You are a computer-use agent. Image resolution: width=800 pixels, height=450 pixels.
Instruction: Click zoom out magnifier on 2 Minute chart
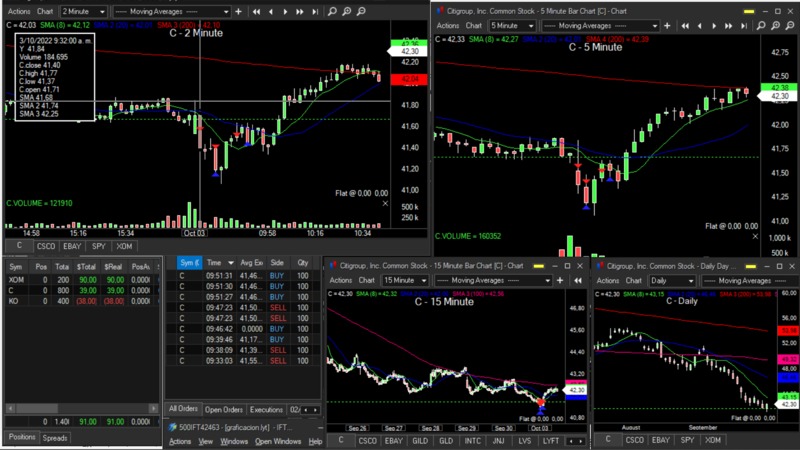360,12
